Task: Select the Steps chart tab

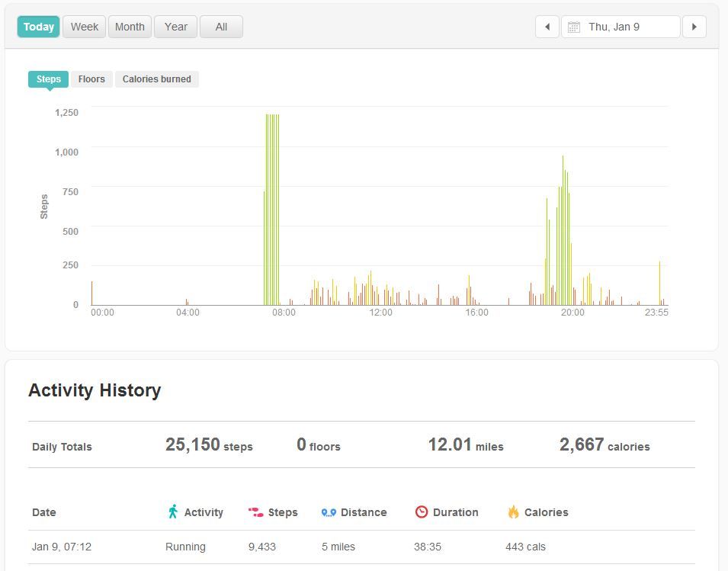Action: click(48, 79)
